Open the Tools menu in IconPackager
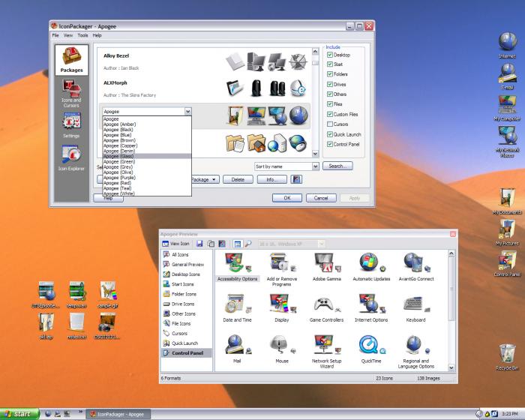 coord(82,35)
